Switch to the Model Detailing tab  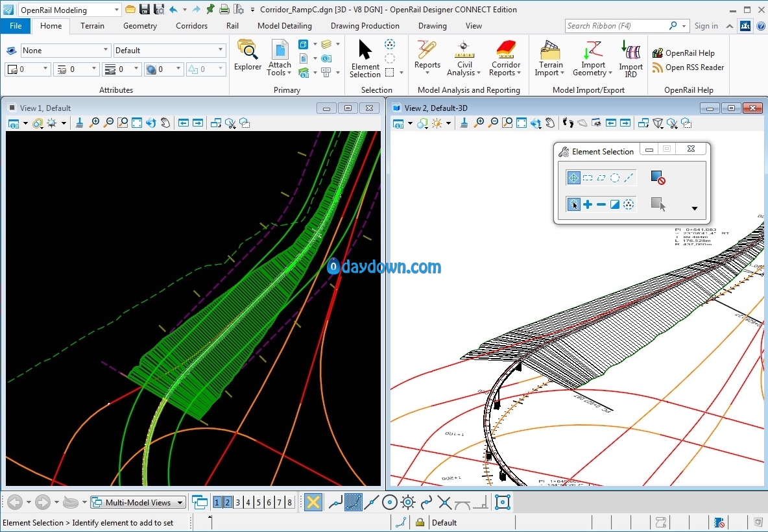click(285, 26)
